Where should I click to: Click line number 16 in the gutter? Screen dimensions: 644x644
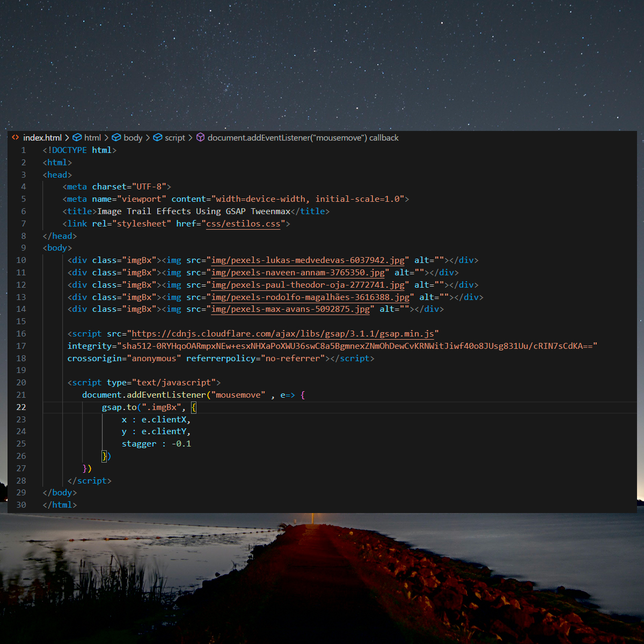coord(21,334)
